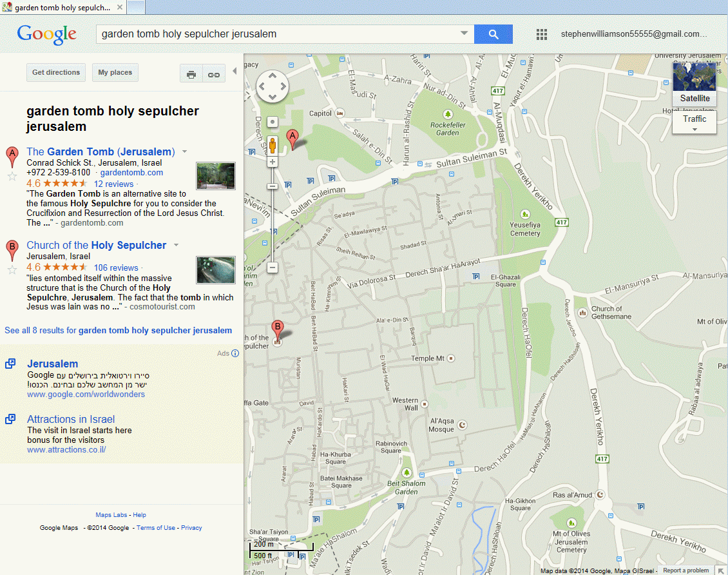Click the Help footer link
The image size is (728, 575).
point(140,515)
